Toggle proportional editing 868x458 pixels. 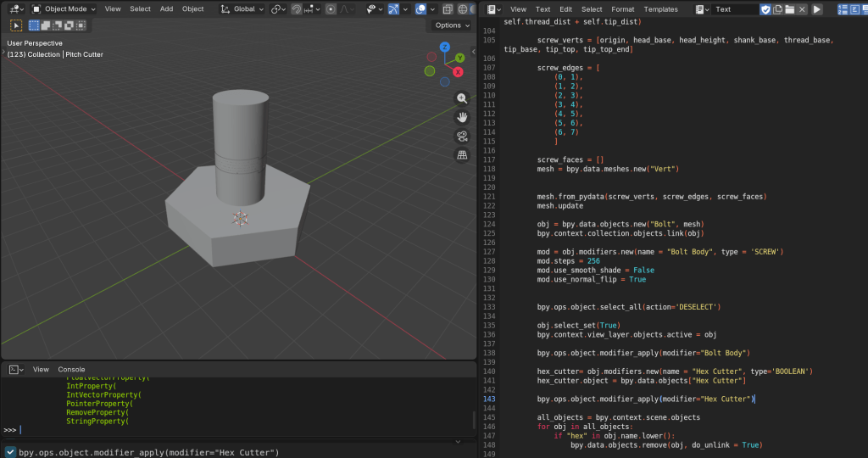pos(331,9)
